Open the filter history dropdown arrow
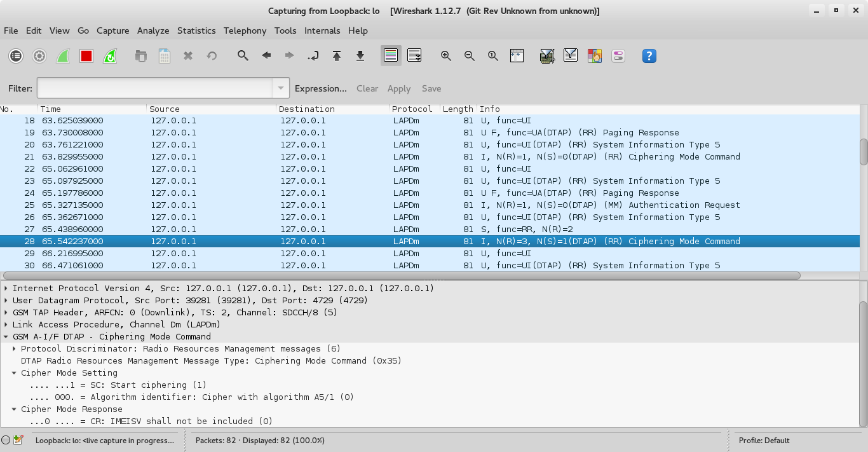 [281, 88]
